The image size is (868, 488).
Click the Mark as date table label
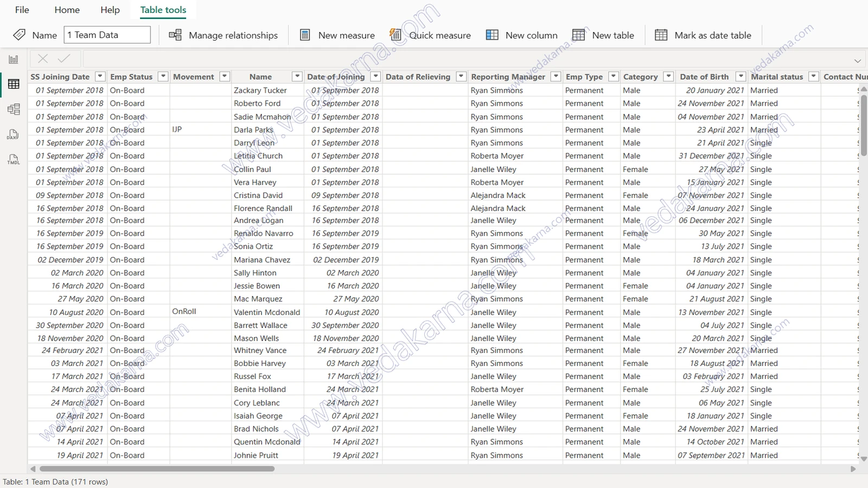tap(713, 35)
